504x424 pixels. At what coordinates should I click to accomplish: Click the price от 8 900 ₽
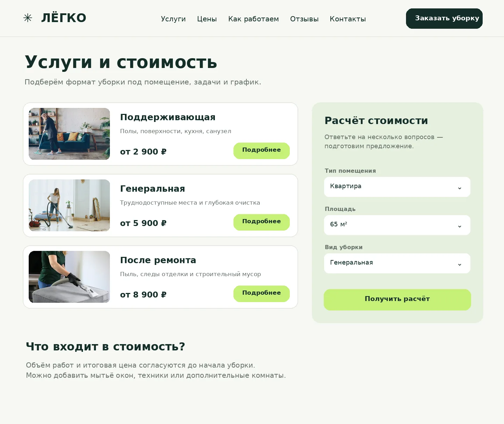(143, 295)
